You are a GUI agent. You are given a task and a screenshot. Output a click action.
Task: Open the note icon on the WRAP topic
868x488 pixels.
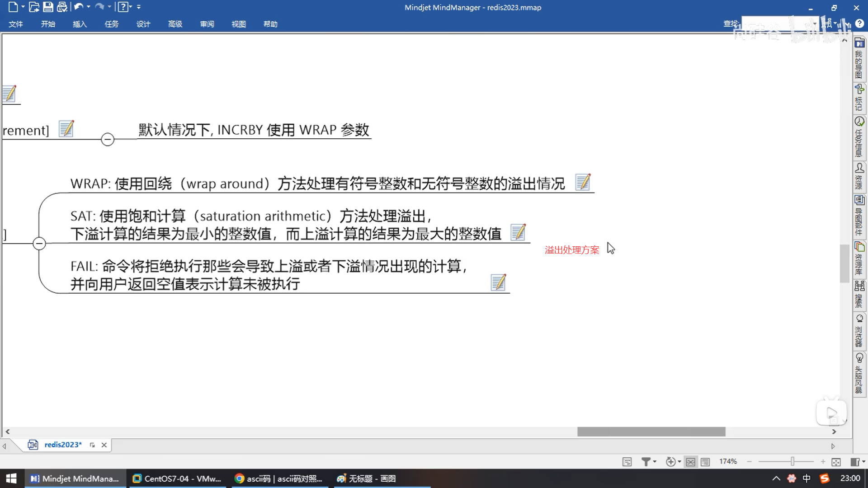583,182
